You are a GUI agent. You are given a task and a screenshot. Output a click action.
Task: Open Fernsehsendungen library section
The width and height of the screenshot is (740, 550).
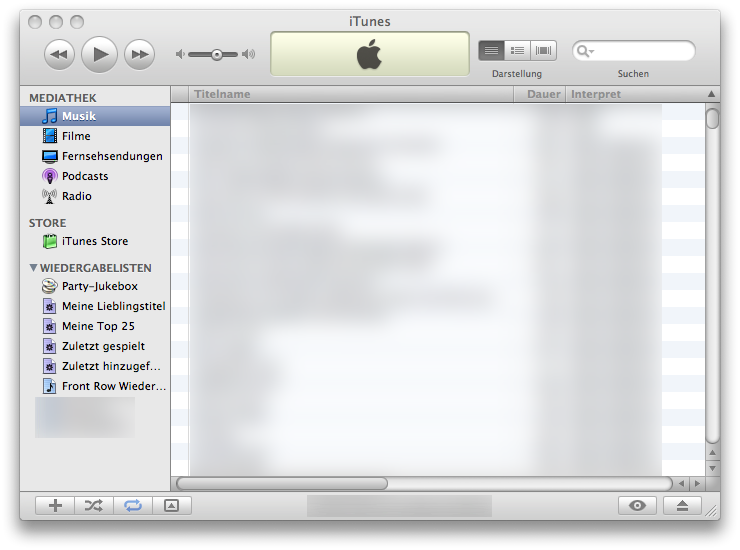[95, 156]
